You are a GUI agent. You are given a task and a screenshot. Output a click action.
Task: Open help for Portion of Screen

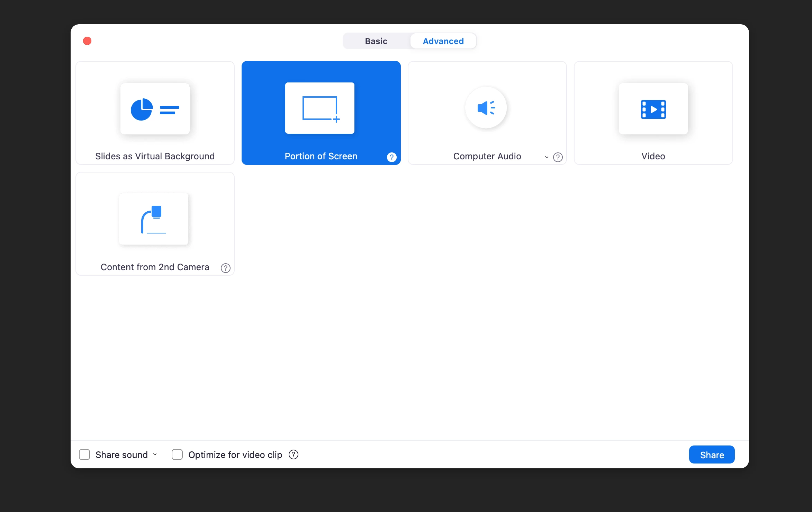(x=391, y=157)
